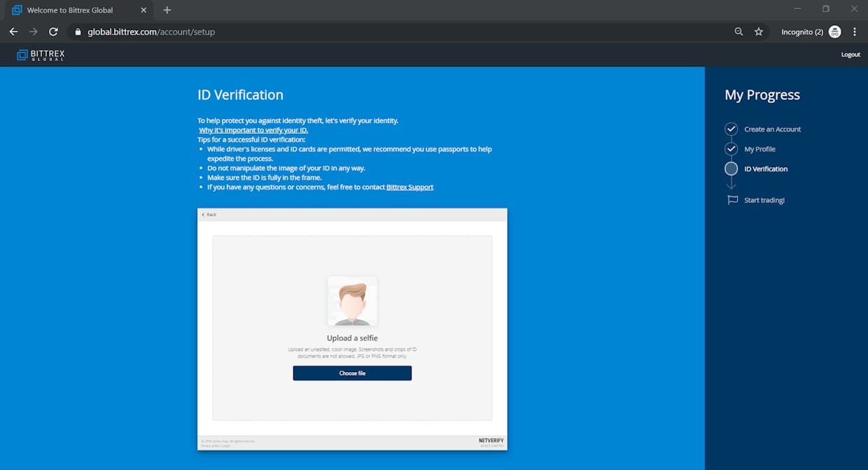The image size is (868, 470).
Task: Minimize the browser window
Action: 797,9
